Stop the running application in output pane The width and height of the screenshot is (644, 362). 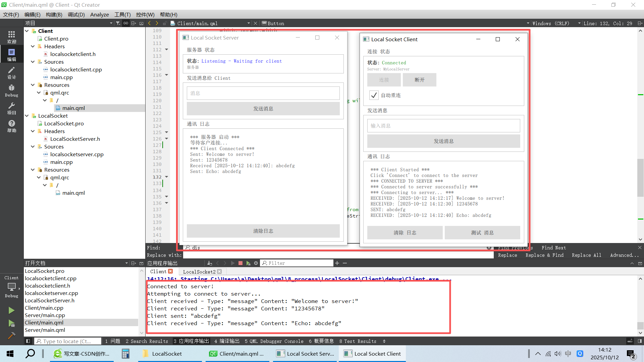[x=240, y=263]
